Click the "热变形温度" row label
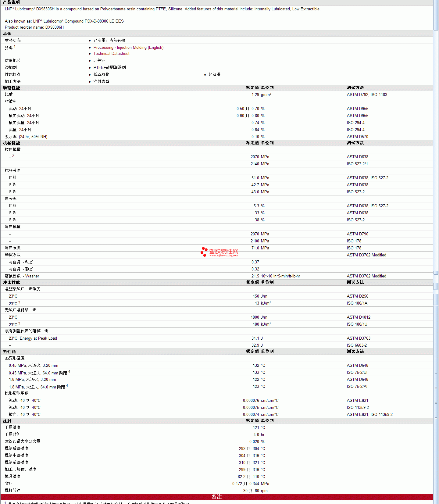The image size is (439, 504). 15,358
